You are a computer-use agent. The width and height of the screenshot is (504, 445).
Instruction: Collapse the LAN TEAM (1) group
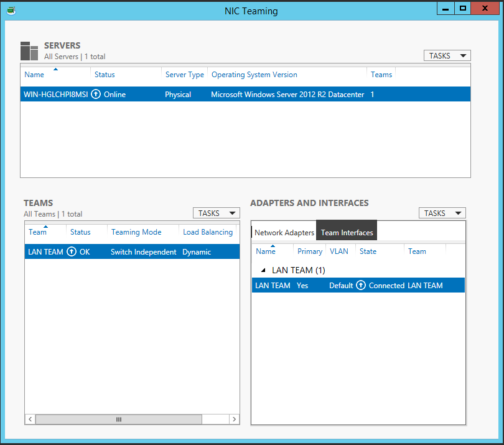263,270
